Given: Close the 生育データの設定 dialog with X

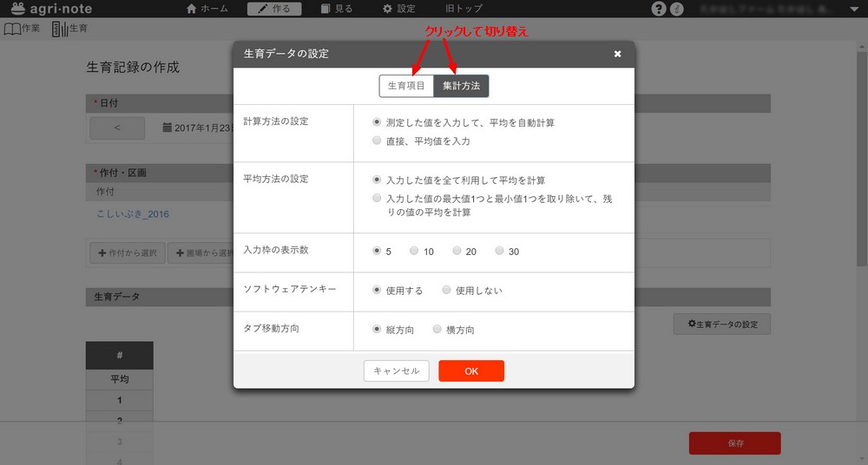Looking at the screenshot, I should coord(617,54).
